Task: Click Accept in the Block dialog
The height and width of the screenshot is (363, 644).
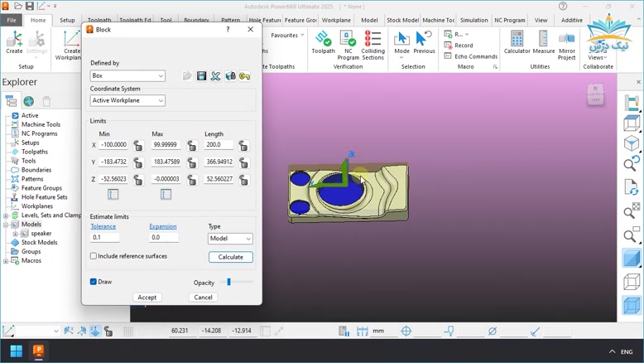Action: pos(147,297)
